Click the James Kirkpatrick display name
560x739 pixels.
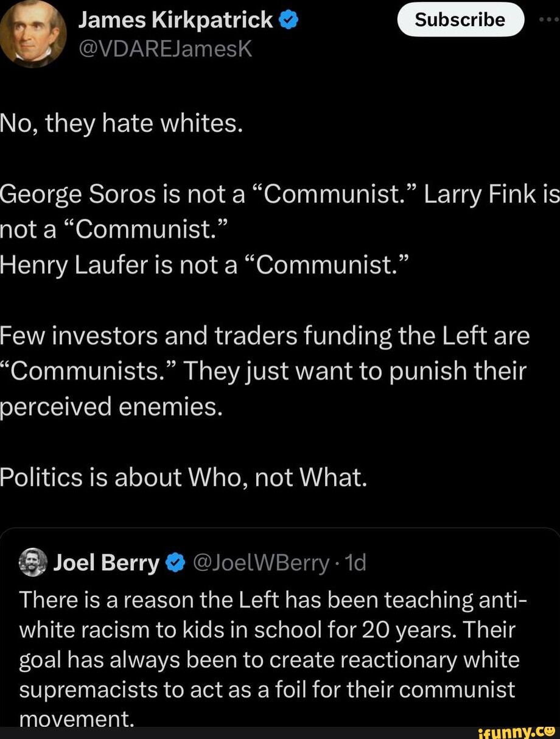coord(176,20)
